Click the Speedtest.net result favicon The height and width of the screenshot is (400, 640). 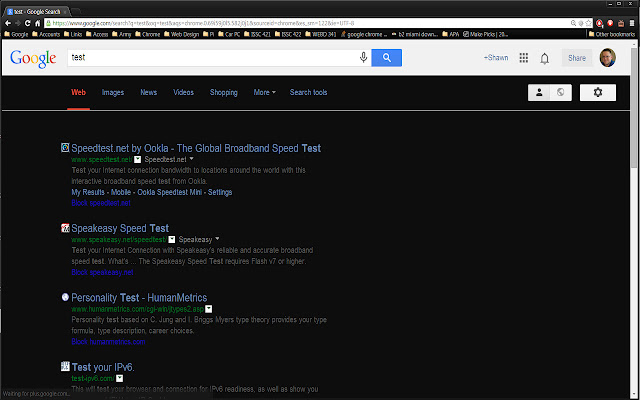pyautogui.click(x=65, y=147)
